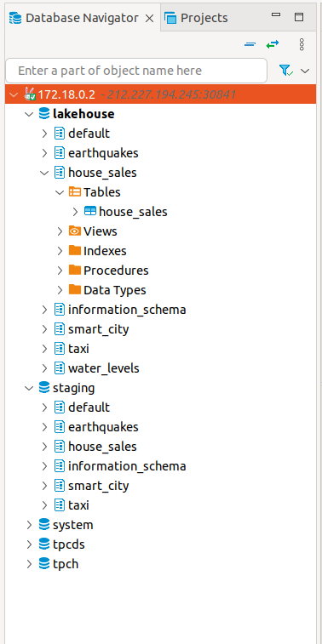Expand the system database node

29,525
